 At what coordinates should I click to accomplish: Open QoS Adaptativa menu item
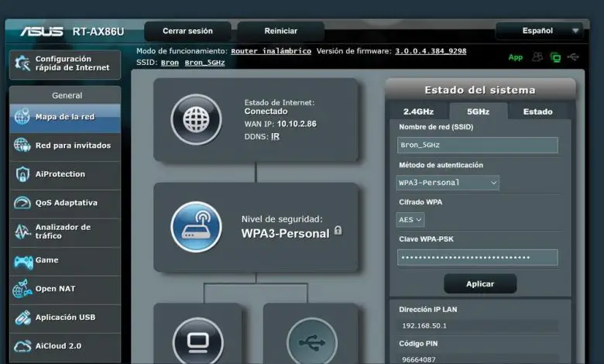tap(65, 203)
